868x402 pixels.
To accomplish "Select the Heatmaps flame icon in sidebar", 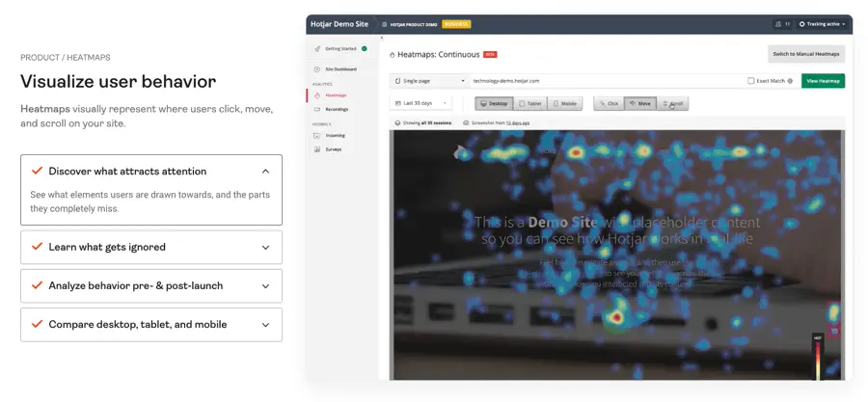I will [317, 95].
